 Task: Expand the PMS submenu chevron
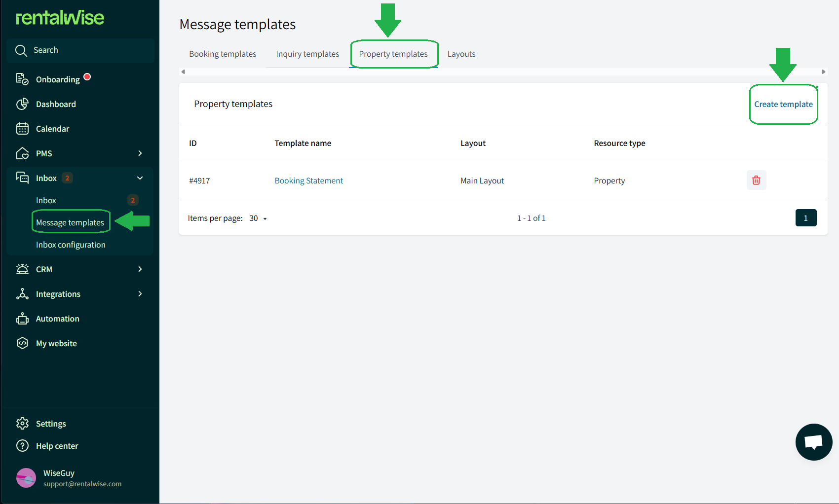pyautogui.click(x=140, y=153)
